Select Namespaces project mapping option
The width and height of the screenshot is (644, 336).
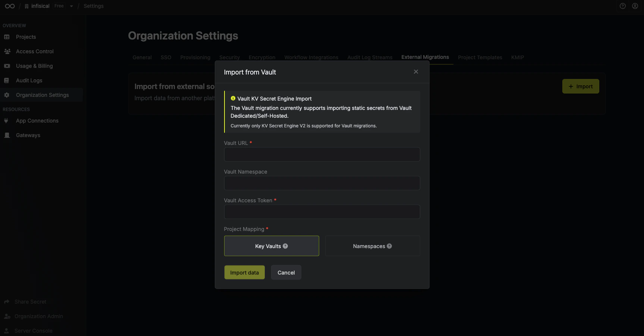(x=373, y=246)
